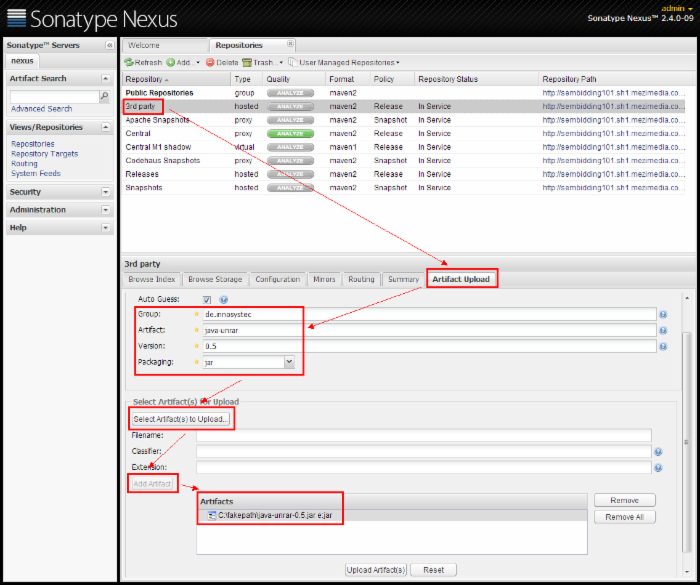Viewport: 700px width, 585px height.
Task: Open the Advanced Search link
Action: 41,109
